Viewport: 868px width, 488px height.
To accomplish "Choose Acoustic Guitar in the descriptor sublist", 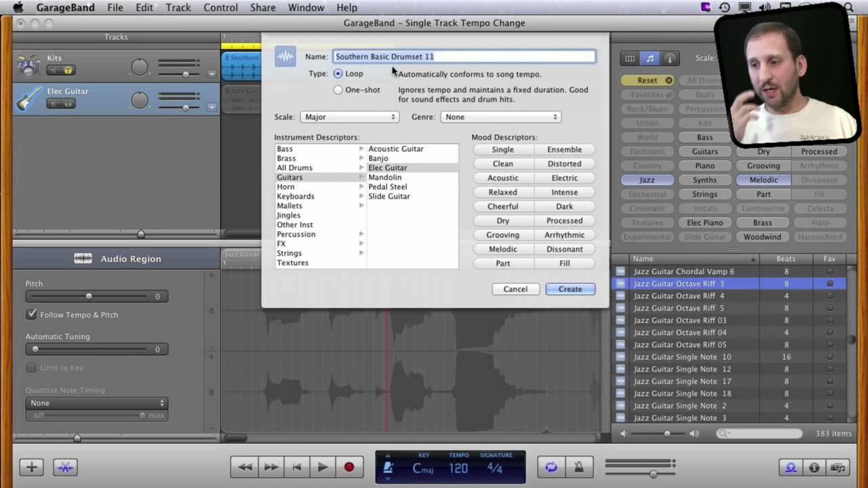I will pyautogui.click(x=396, y=148).
